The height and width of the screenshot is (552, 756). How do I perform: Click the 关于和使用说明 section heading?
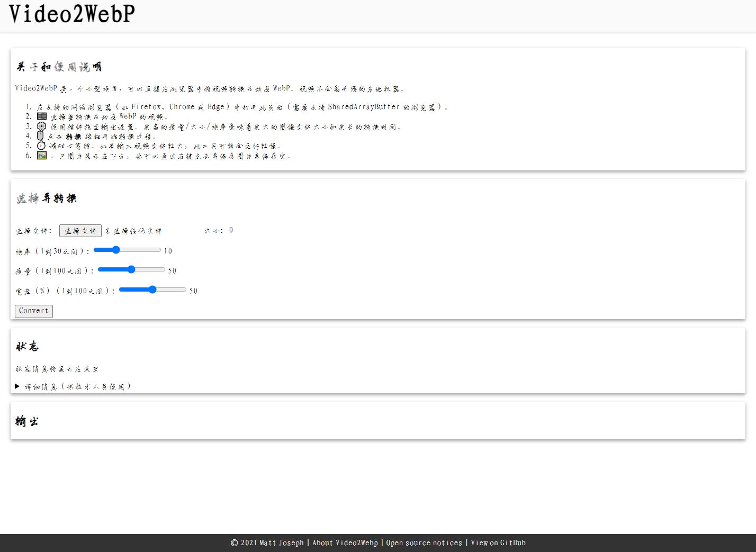tap(59, 67)
